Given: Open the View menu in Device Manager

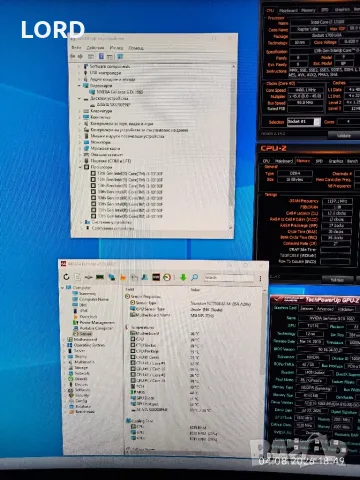Looking at the screenshot, I should click(116, 48).
